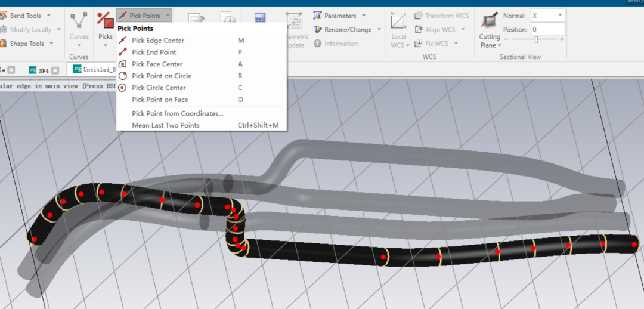The width and height of the screenshot is (644, 309).
Task: Open the Normal axis combo box
Action: (548, 16)
